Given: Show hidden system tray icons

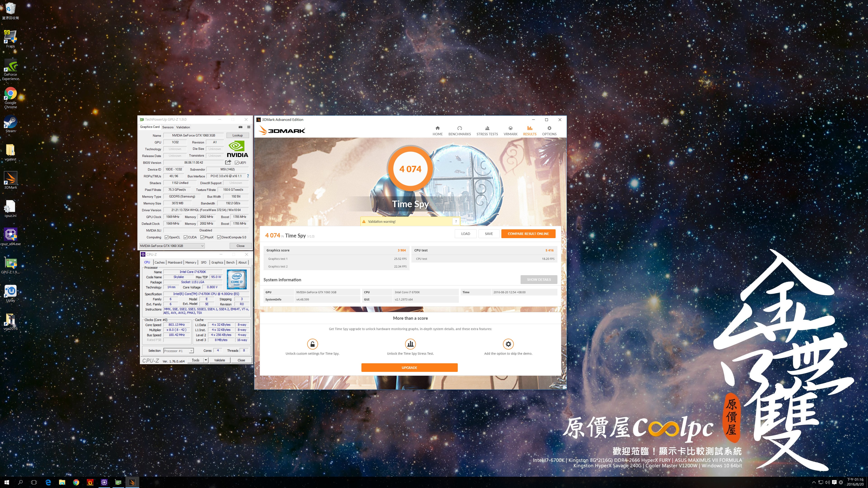Looking at the screenshot, I should [x=814, y=482].
